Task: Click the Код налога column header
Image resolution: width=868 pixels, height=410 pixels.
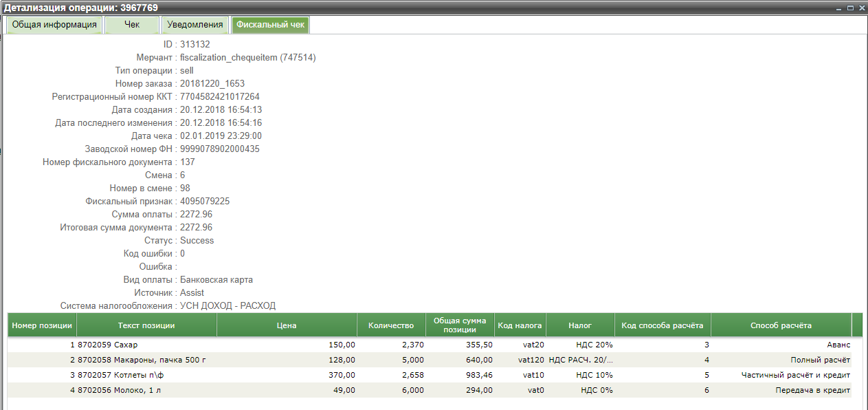Action: click(520, 325)
